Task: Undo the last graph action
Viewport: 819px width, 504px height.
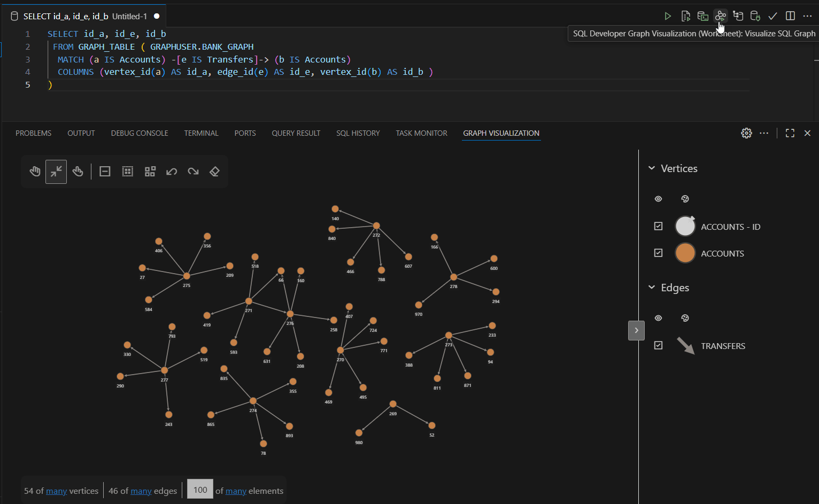Action: point(172,172)
